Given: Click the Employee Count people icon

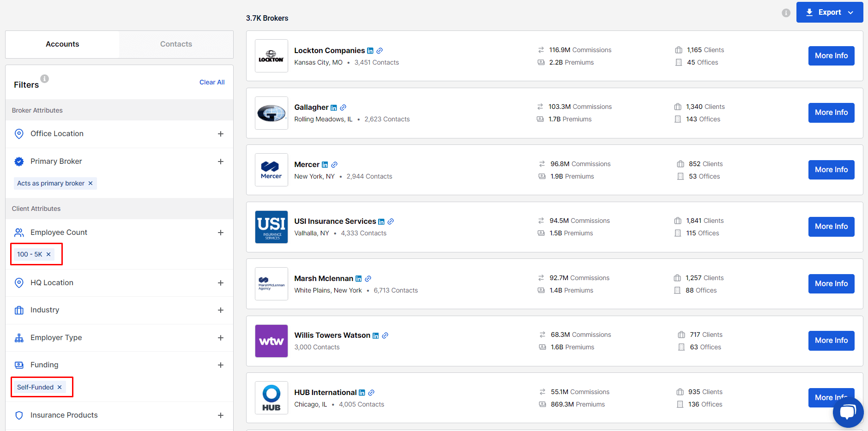Looking at the screenshot, I should click(x=19, y=233).
